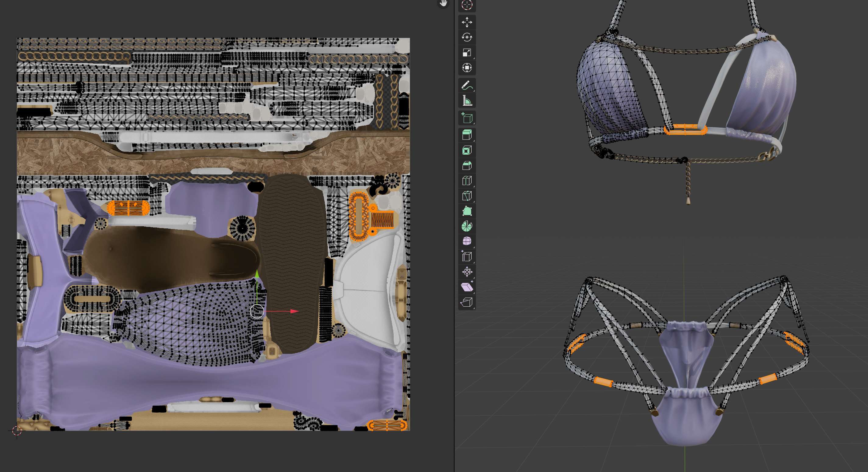The width and height of the screenshot is (868, 472).
Task: Select the Knife tool
Action: point(467,196)
